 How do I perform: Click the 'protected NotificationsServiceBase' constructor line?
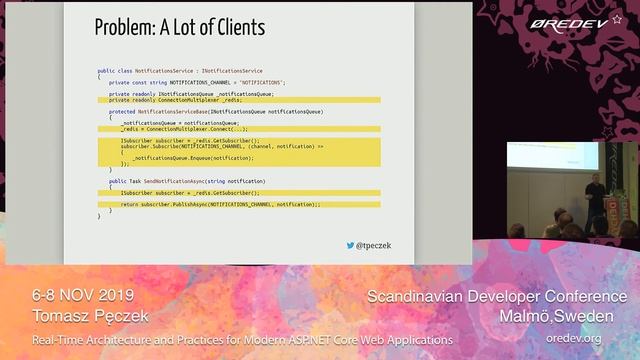216,111
